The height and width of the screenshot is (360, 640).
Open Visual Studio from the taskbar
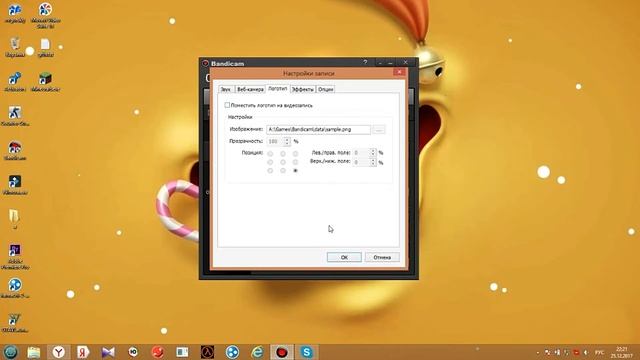pyautogui.click(x=108, y=352)
